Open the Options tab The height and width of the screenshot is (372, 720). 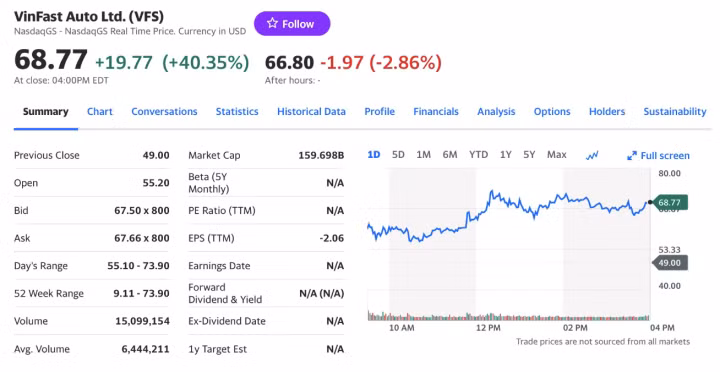tap(552, 112)
